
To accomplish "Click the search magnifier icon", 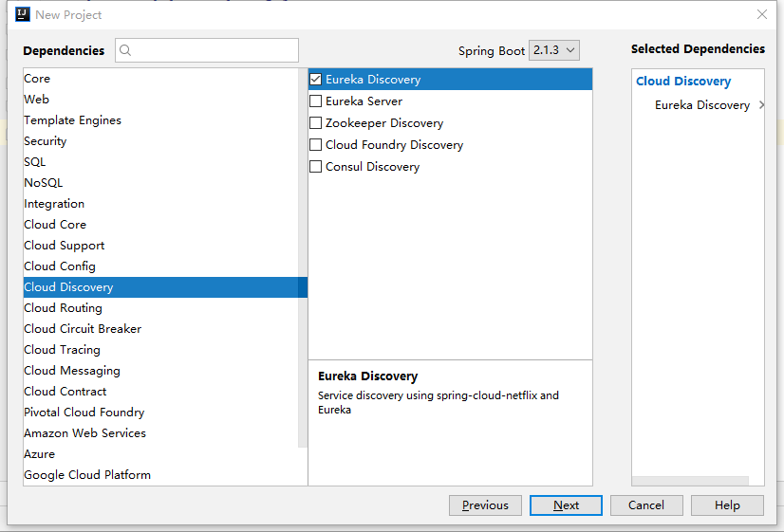I will [x=125, y=50].
